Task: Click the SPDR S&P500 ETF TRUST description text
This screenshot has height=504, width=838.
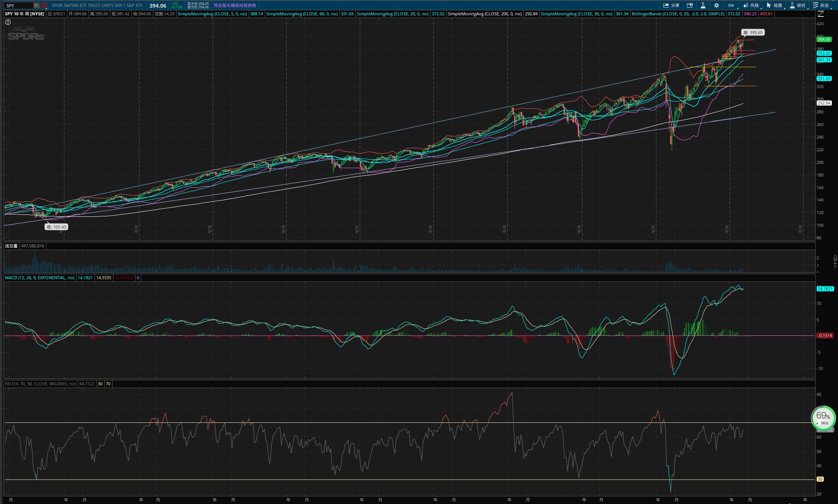Action: click(x=97, y=5)
